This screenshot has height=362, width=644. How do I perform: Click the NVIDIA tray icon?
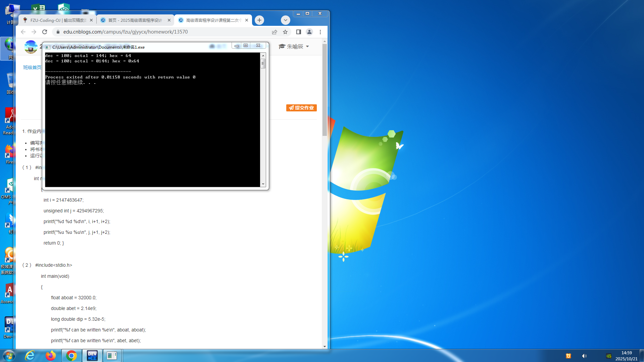point(608,356)
